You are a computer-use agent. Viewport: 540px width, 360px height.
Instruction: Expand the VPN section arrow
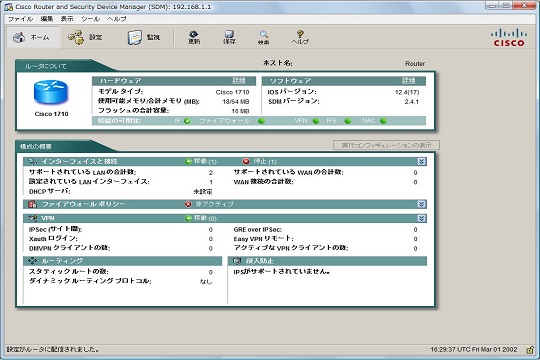(422, 218)
